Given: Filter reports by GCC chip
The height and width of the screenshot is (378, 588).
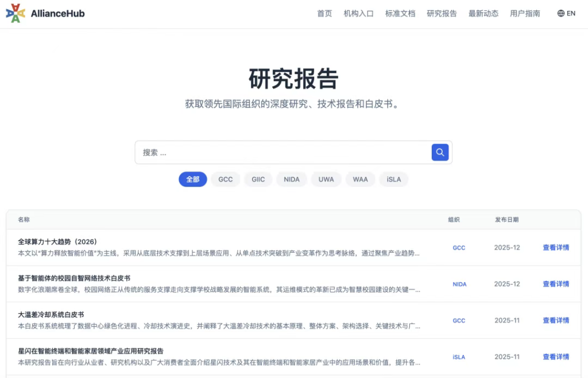Looking at the screenshot, I should click(225, 179).
